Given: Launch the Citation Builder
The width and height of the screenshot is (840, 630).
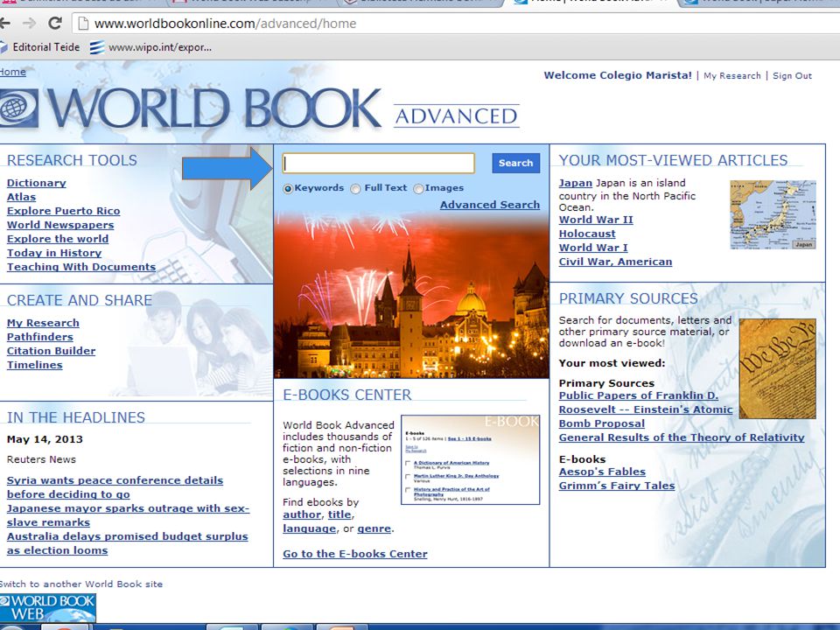Looking at the screenshot, I should click(x=51, y=350).
